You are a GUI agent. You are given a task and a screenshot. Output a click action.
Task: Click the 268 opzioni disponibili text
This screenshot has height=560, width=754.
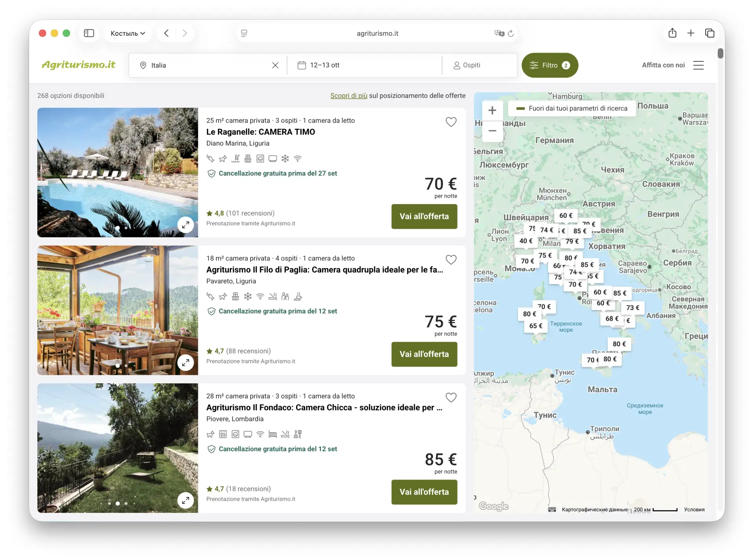(71, 95)
